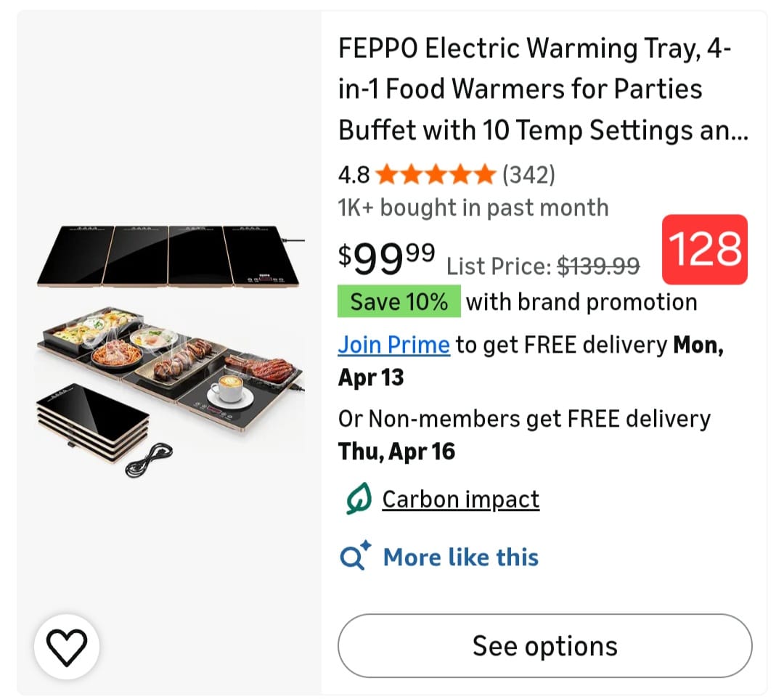Open the Carbon impact link
Screen dimensions: 784x699
pos(461,499)
